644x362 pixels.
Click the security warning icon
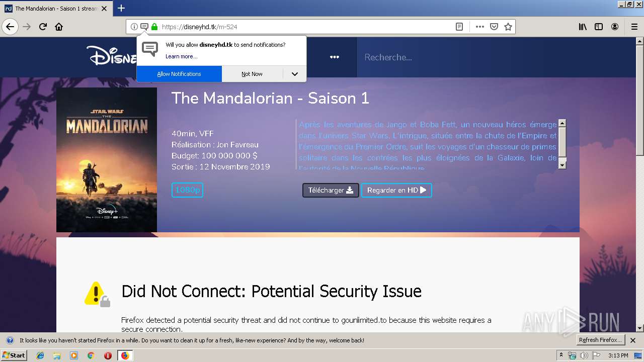[x=97, y=294]
